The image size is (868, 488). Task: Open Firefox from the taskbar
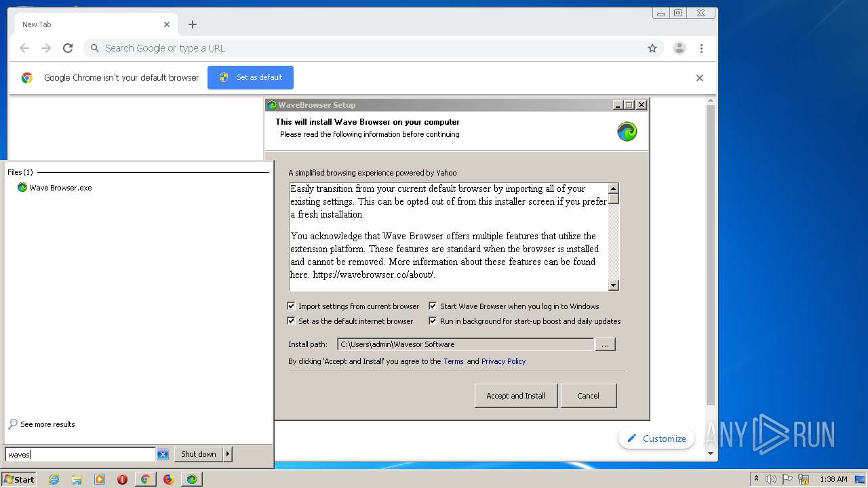168,479
